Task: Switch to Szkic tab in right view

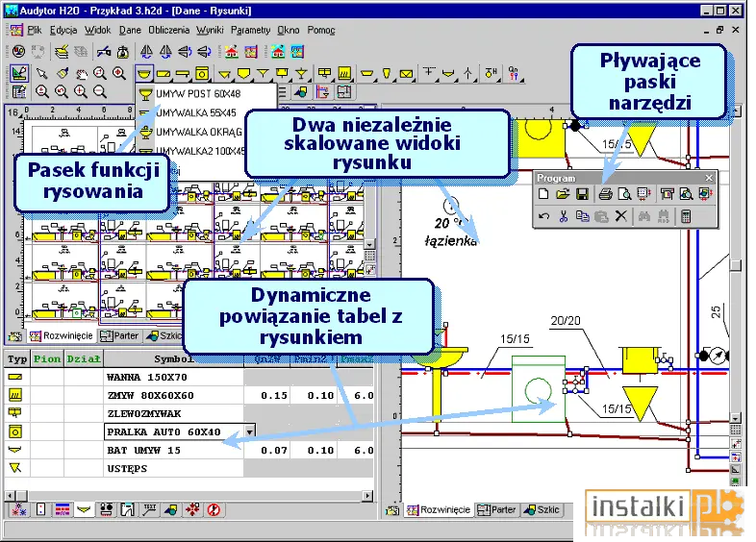Action: click(x=542, y=509)
